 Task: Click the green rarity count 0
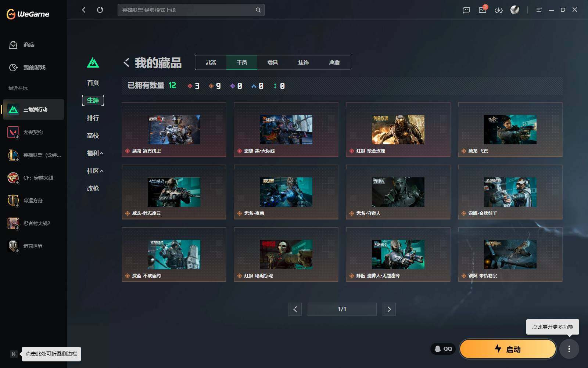tap(279, 86)
